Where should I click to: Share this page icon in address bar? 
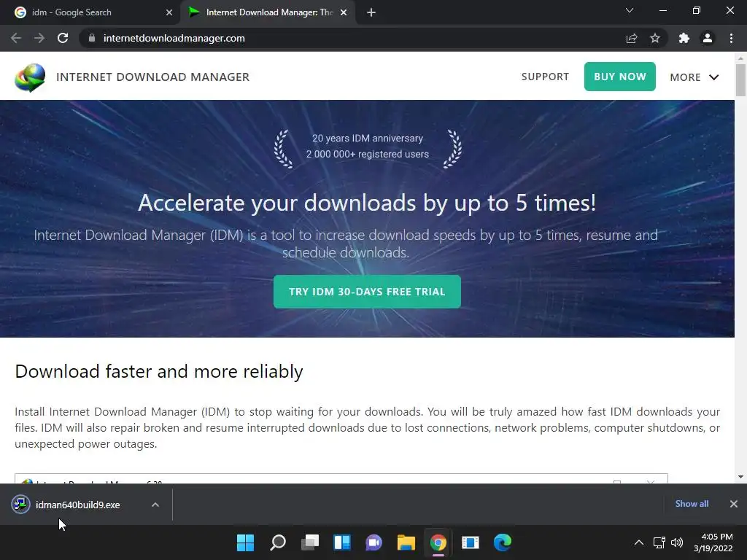tap(632, 38)
